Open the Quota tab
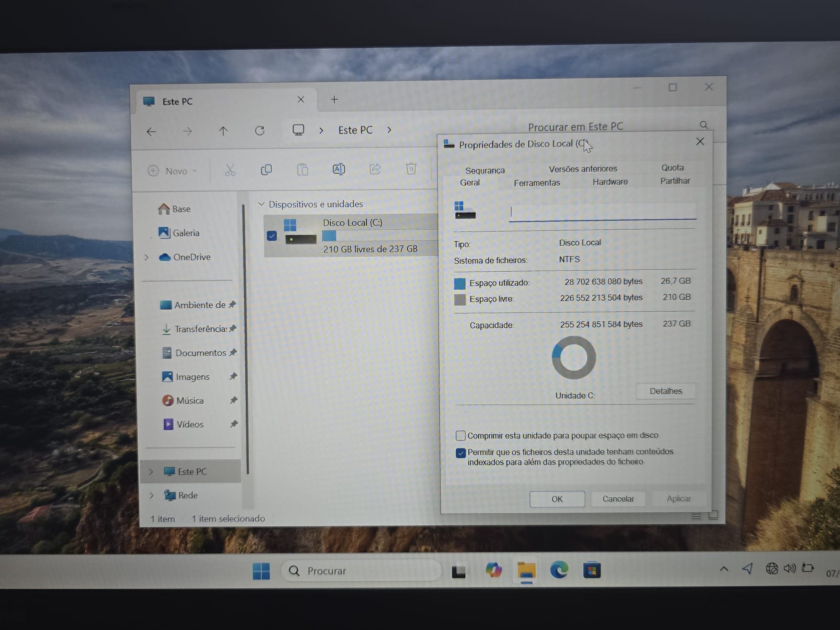 click(x=672, y=168)
